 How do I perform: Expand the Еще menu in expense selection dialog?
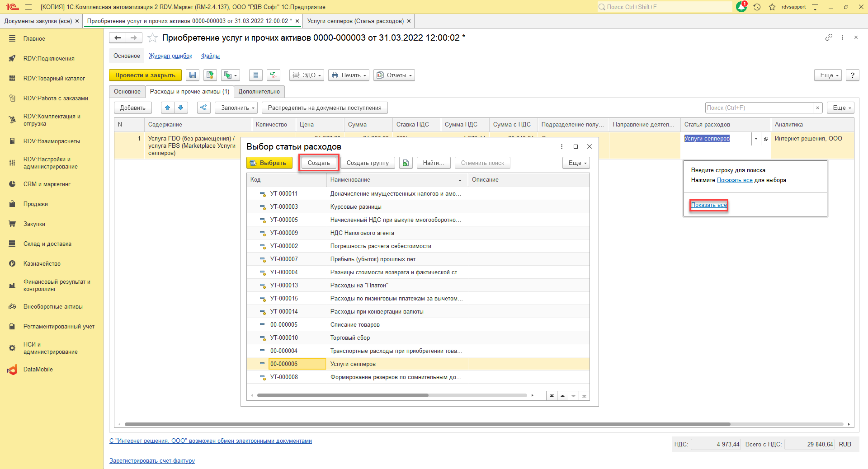point(576,163)
